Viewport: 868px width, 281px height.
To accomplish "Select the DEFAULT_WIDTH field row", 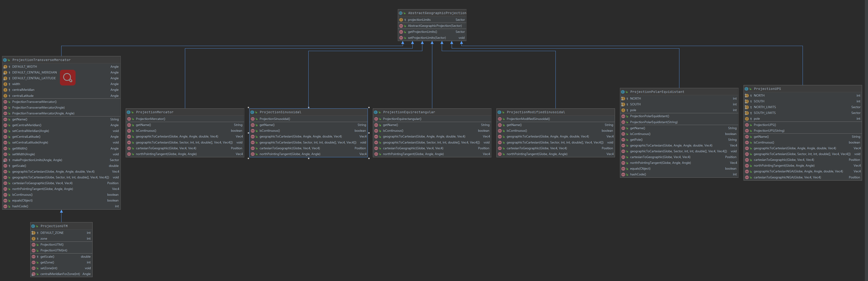I will pos(25,67).
